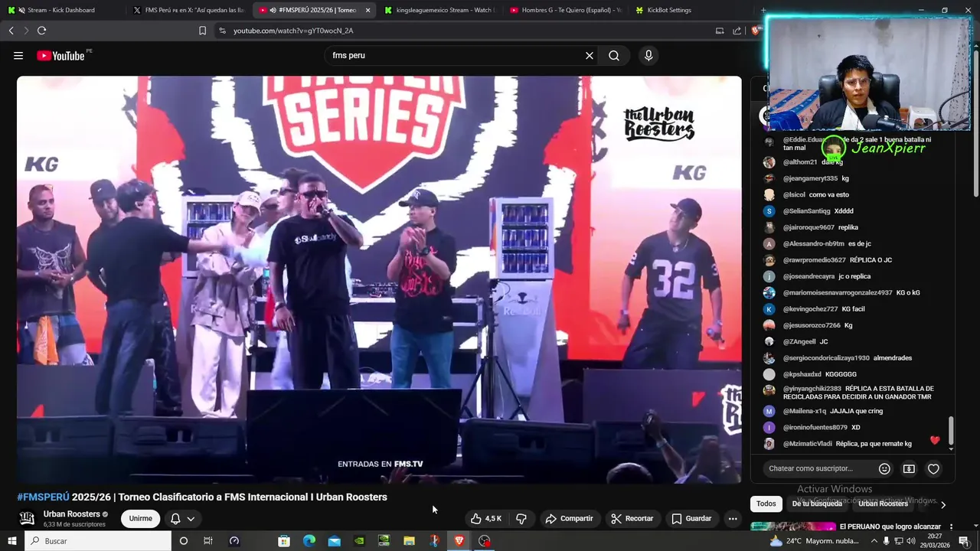980x551 pixels.
Task: Open more video actions ellipsis
Action: [733, 519]
